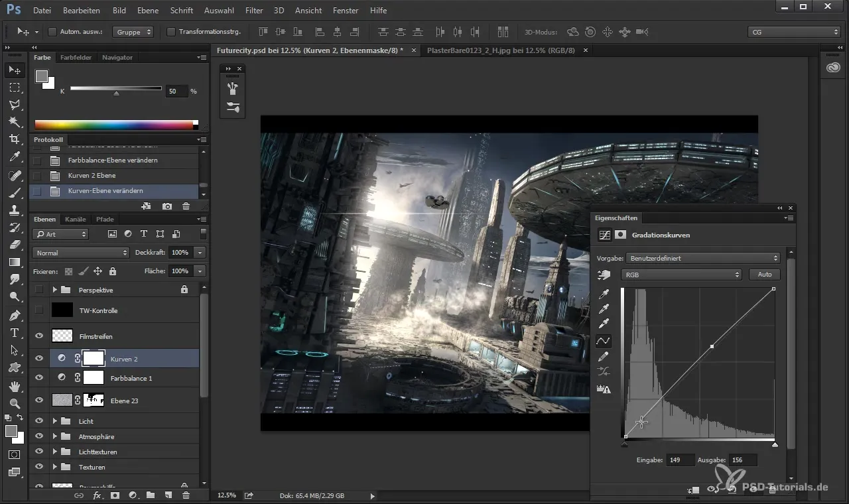
Task: Open the Filter menu
Action: (254, 11)
